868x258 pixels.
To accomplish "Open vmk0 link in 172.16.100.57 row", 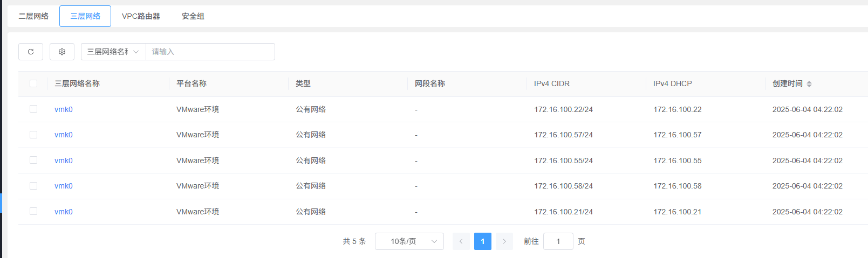I will (64, 135).
